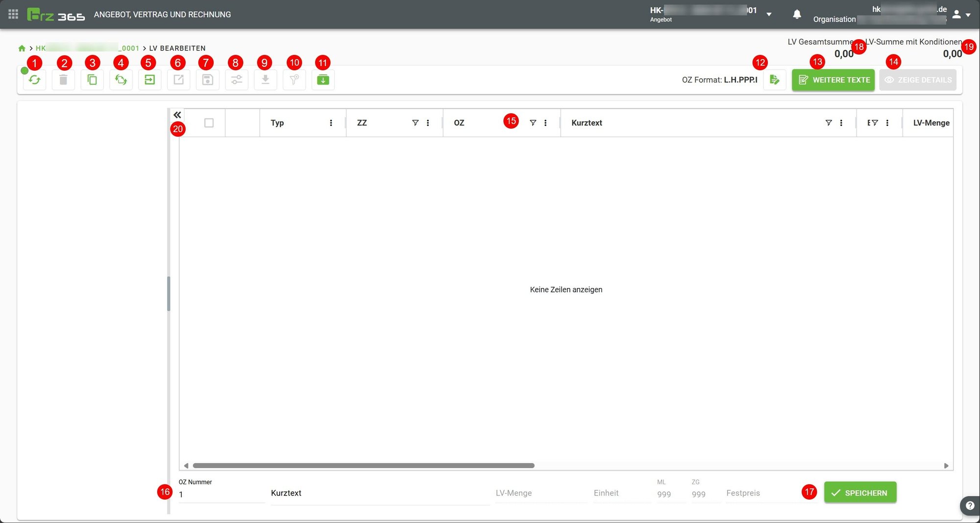
Task: Open the user account dropdown
Action: click(x=961, y=15)
